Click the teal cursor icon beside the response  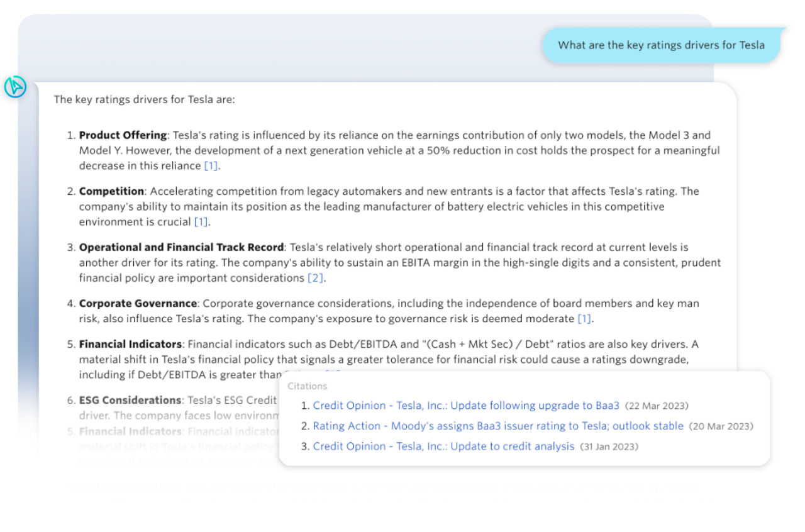coord(15,87)
